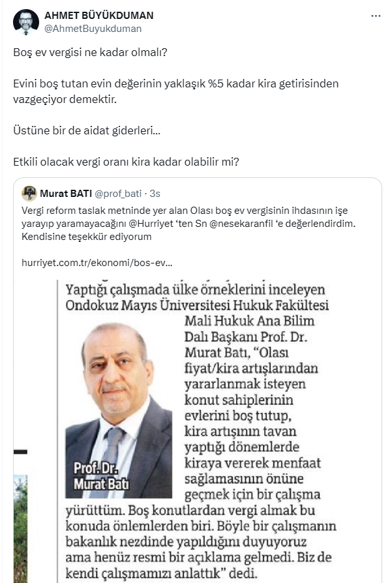This screenshot has width=392, height=583.
Task: Click the main tweet text 'Boş ev vergisi'
Action: (x=90, y=52)
